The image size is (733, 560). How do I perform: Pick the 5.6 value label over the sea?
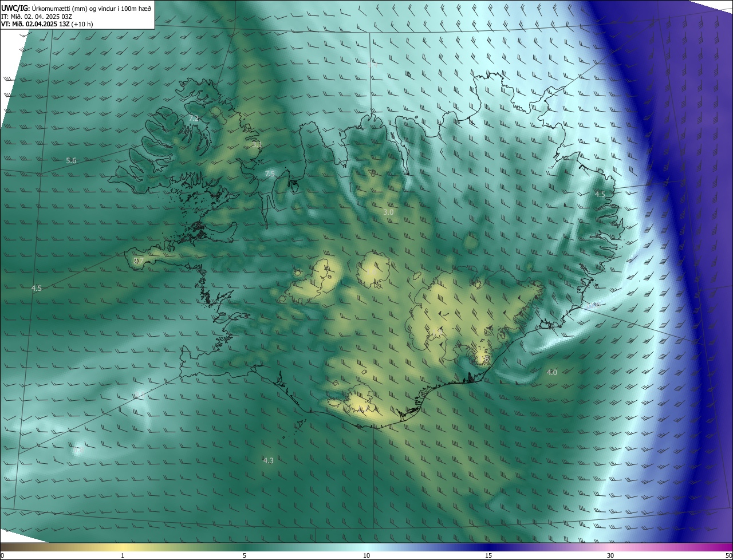click(x=71, y=161)
